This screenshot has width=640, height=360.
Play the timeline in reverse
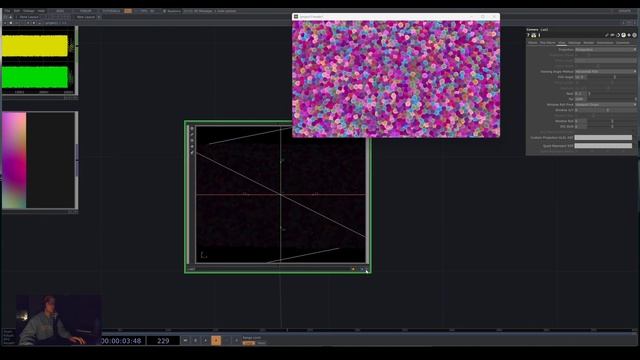[206, 340]
